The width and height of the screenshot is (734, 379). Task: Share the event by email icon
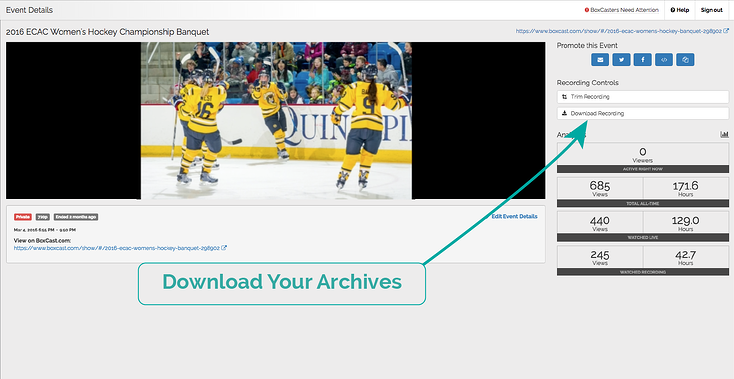pos(600,59)
